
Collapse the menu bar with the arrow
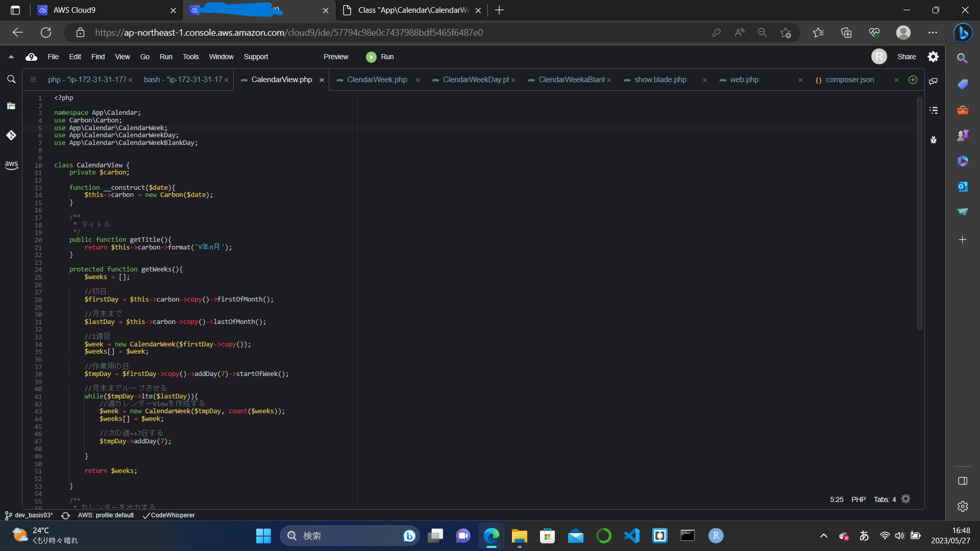click(11, 57)
